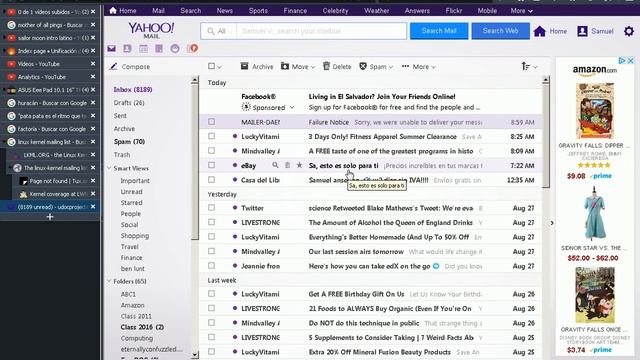640x360 pixels.
Task: Open the select-all dropdown arrow
Action: click(220, 67)
